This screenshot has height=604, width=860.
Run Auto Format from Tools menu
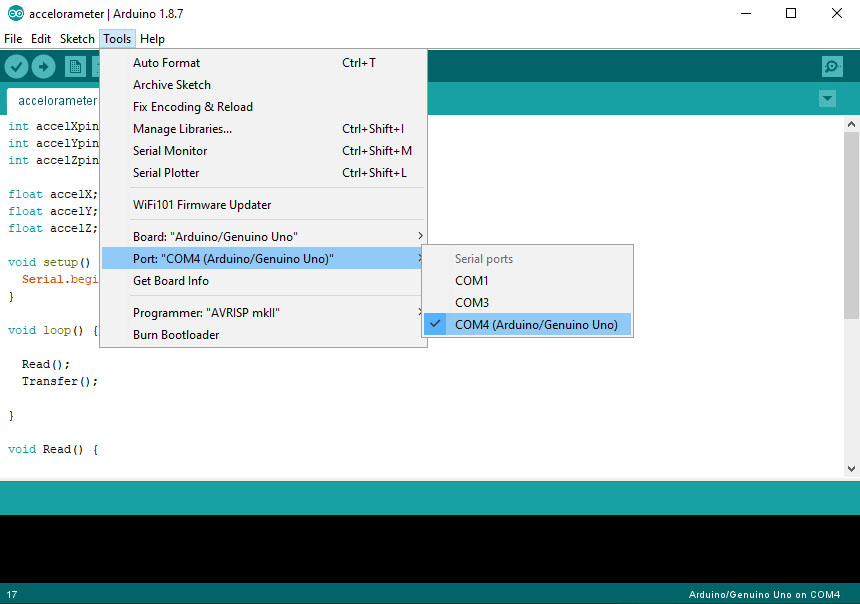[x=166, y=63]
